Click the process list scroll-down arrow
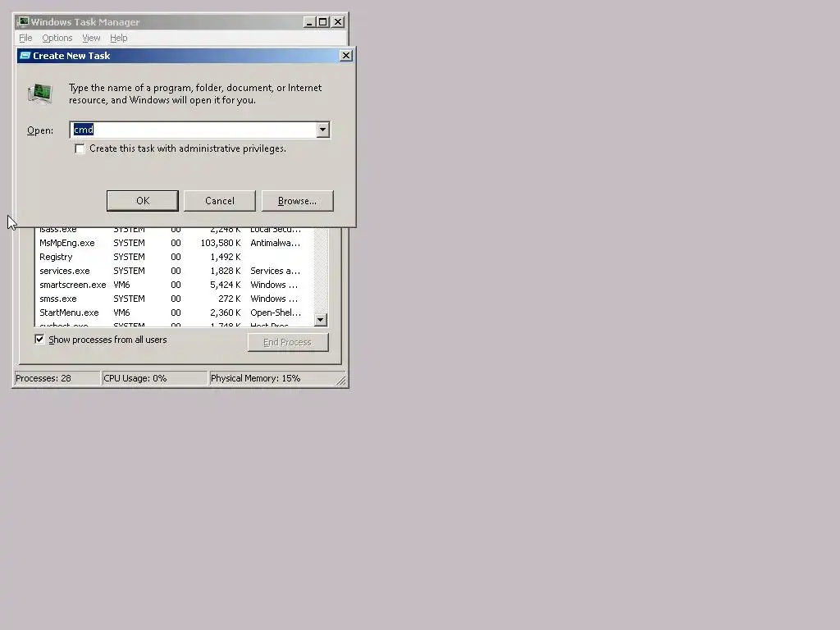Image resolution: width=840 pixels, height=630 pixels. [321, 320]
